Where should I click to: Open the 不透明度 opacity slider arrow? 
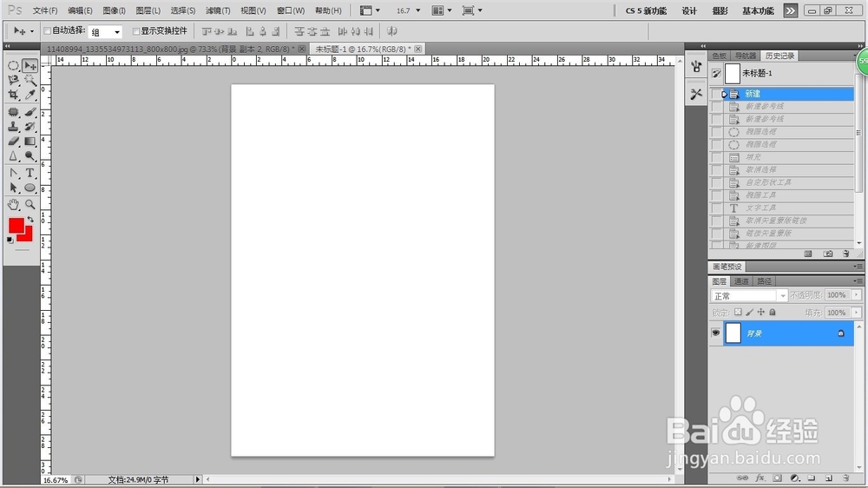pos(857,295)
